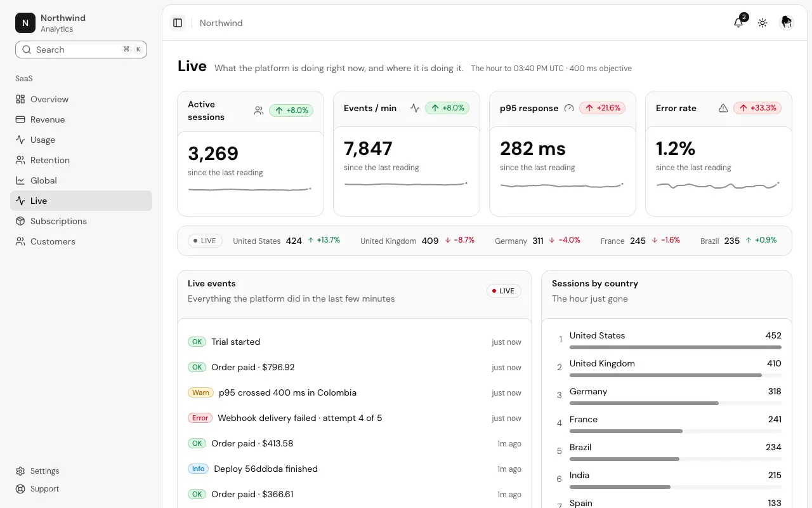Click Germany 311 in ticker
Image resolution: width=812 pixels, height=508 pixels.
point(538,241)
